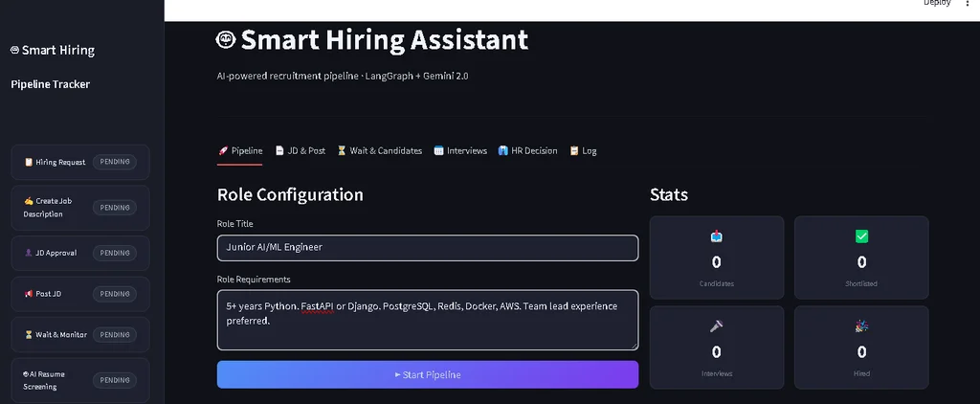The height and width of the screenshot is (404, 980).
Task: Click the Pipeline Tracker heading
Action: [x=51, y=84]
